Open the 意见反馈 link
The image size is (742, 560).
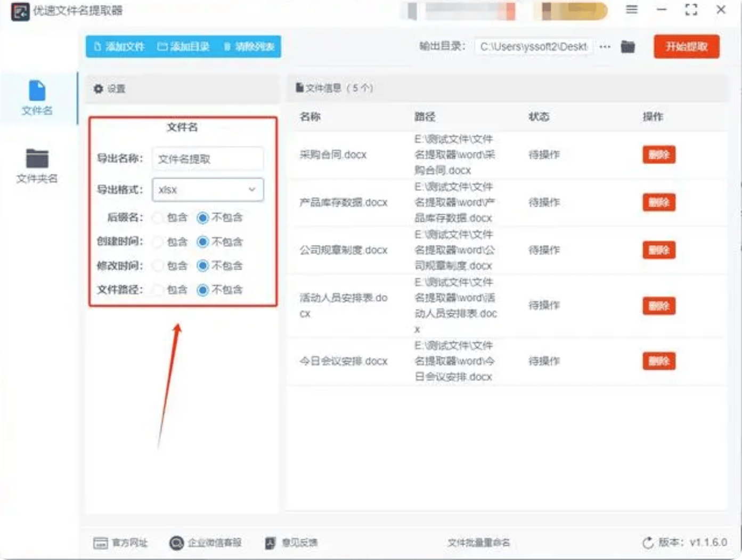[x=291, y=543]
